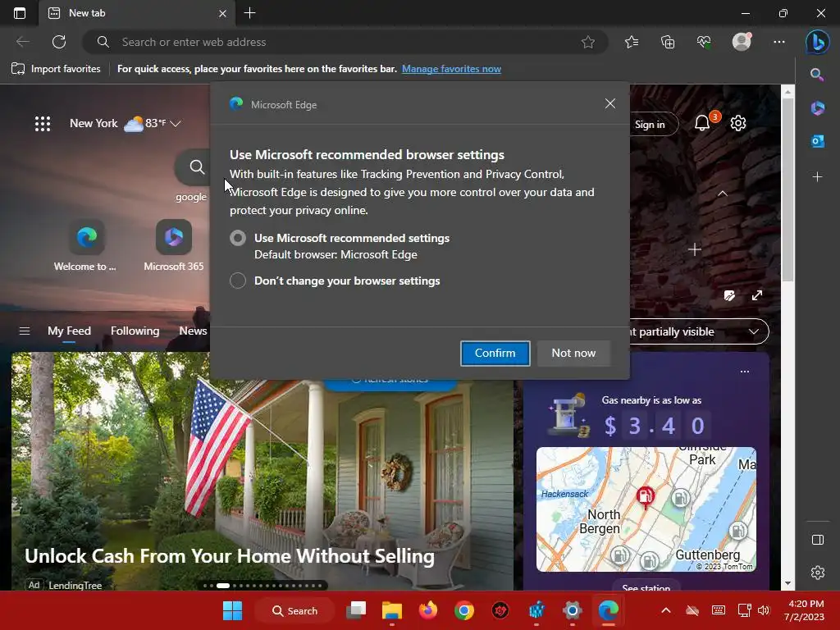
Task: Open Microsoft 365 sidebar icon
Action: (817, 108)
